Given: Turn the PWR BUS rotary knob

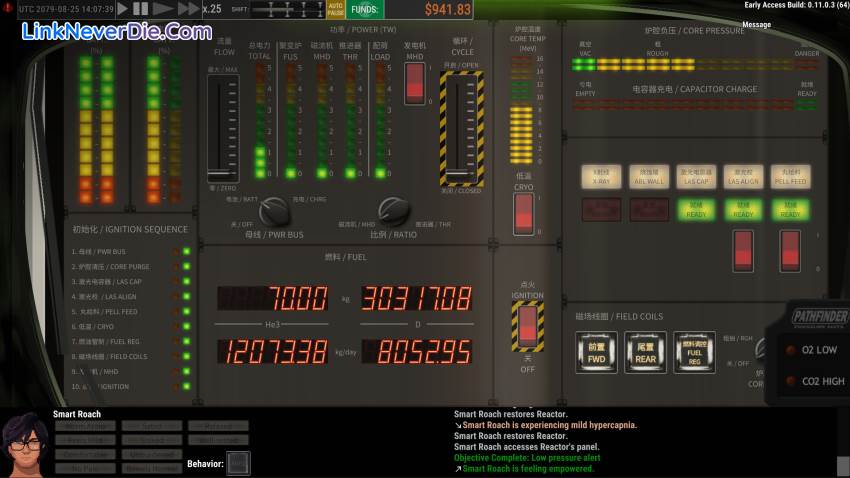Looking at the screenshot, I should (272, 212).
